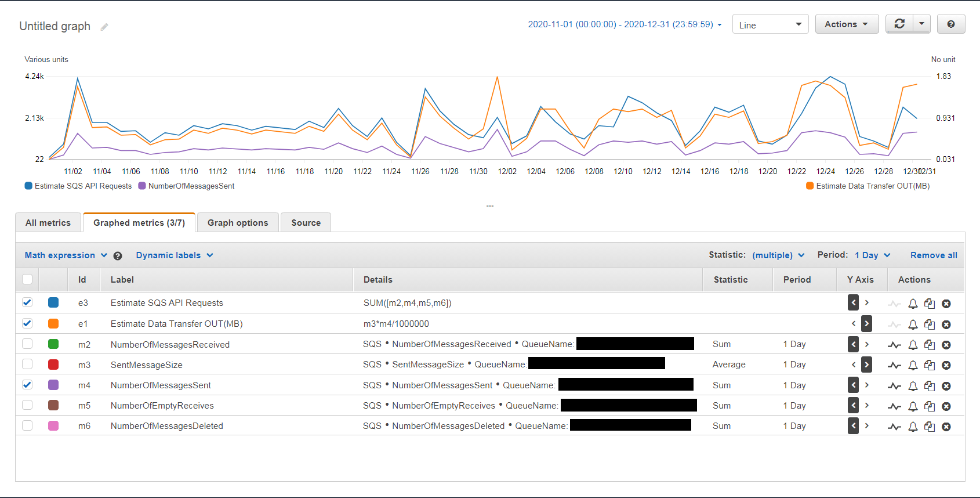Check m5 NumberOfEmptyReceives checkbox
The height and width of the screenshot is (498, 980).
[x=27, y=405]
